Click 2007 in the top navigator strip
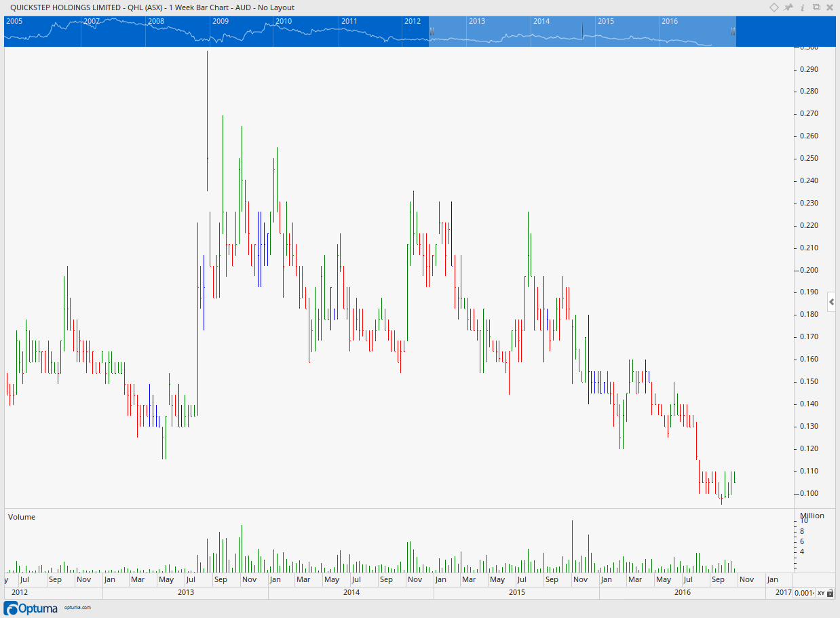 tap(92, 21)
